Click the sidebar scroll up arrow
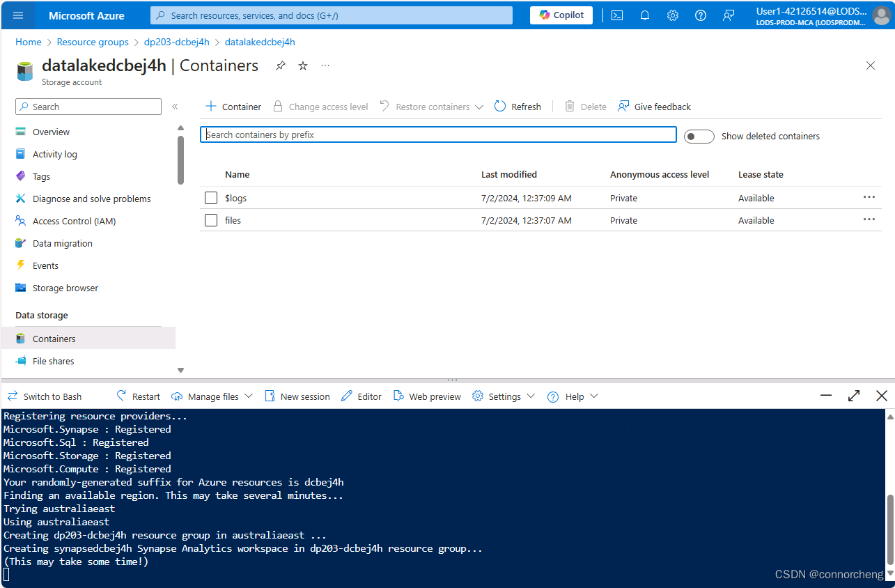Image resolution: width=895 pixels, height=588 pixels. tap(180, 128)
